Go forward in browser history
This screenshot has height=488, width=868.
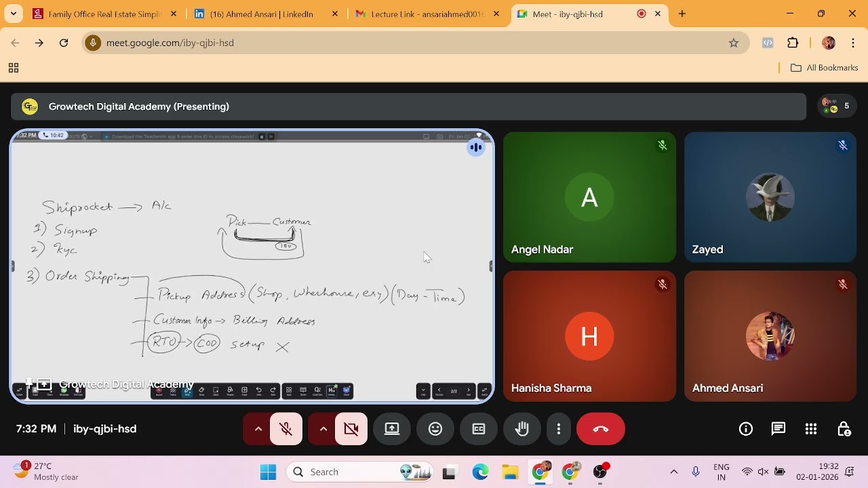click(x=39, y=43)
